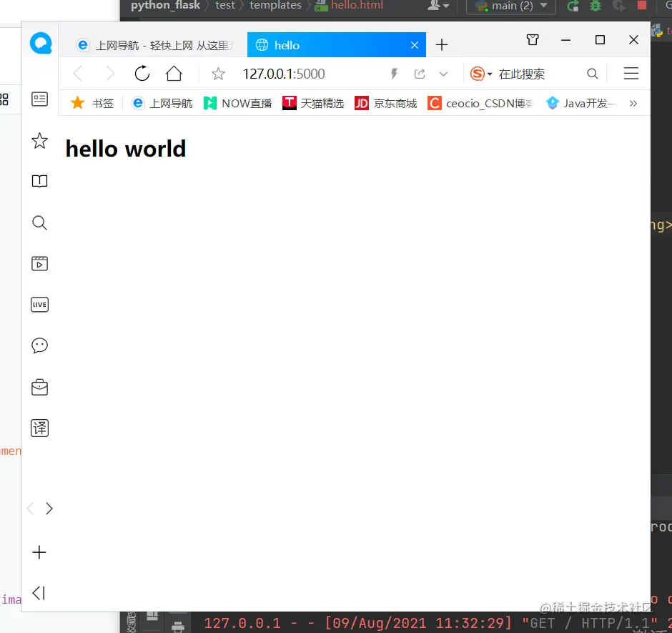Open the skin/theme shirt icon

pos(533,40)
